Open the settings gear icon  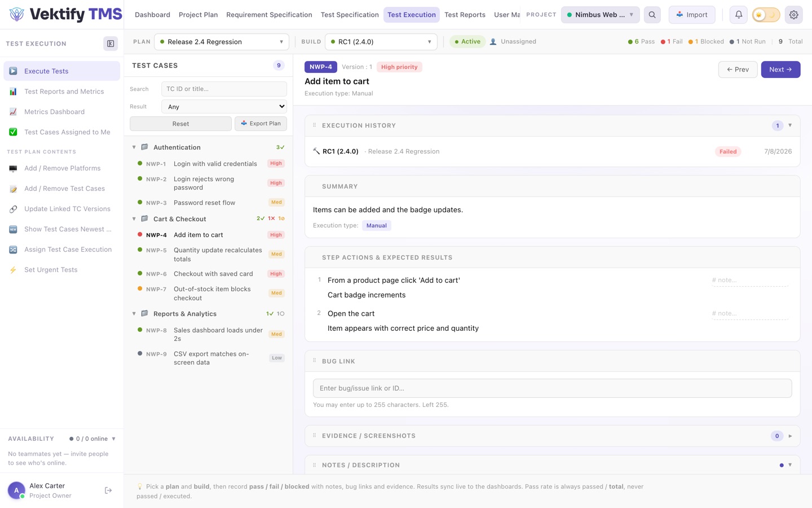point(794,15)
